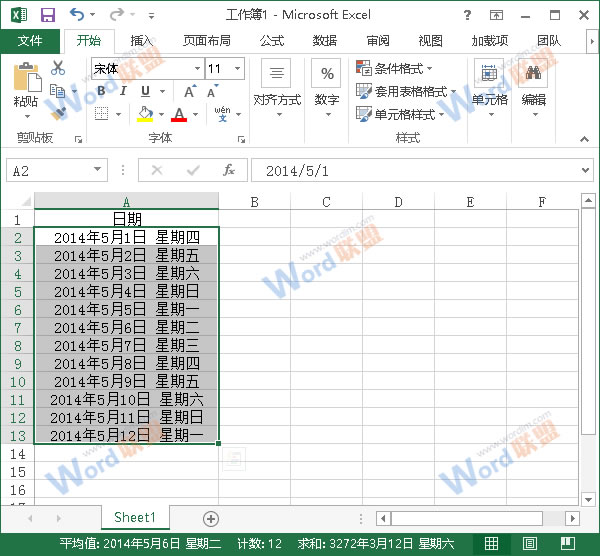Apply borders using the border icon

101,114
